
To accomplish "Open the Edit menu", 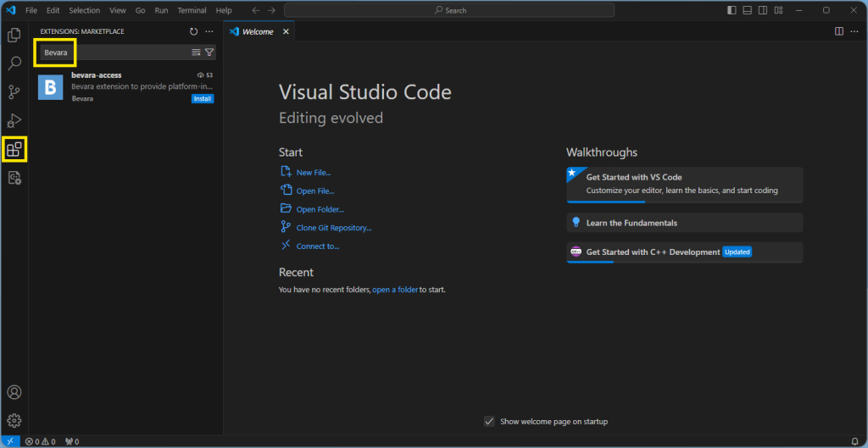I will pyautogui.click(x=53, y=10).
